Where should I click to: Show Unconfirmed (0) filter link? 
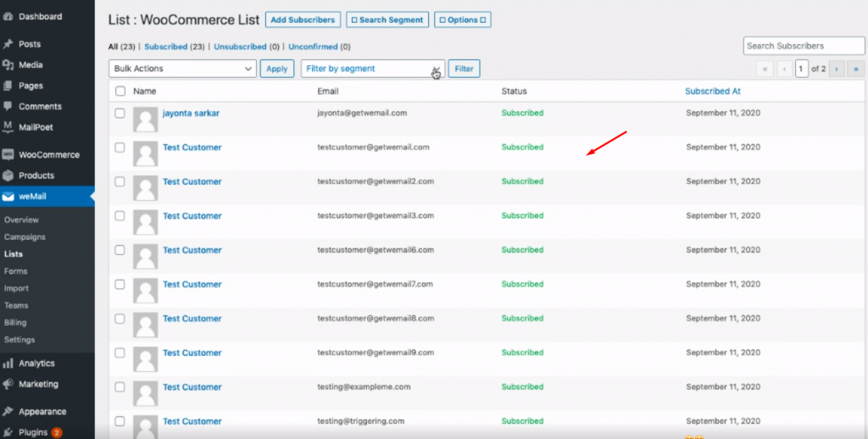click(x=320, y=47)
